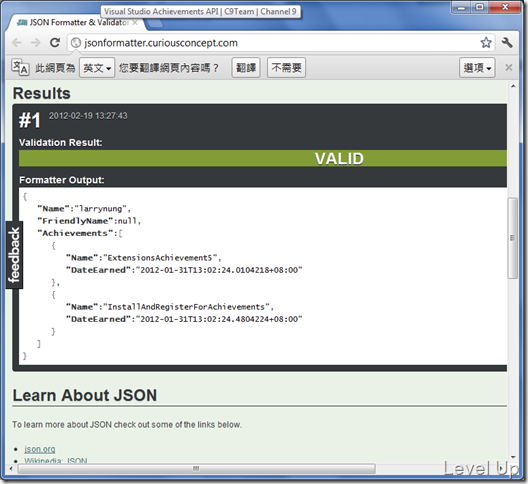This screenshot has width=528, height=484.
Task: Click the vertical scrollbar thumb
Action: [513, 238]
